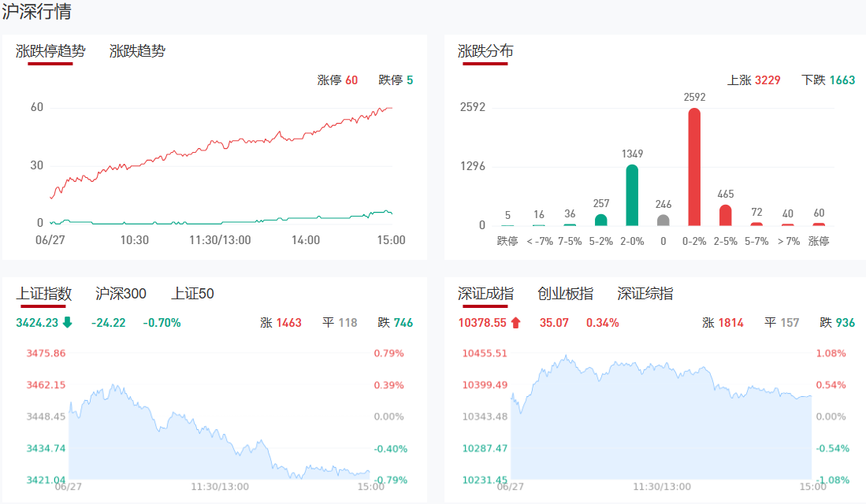
Task: Click the green 5-2% bar labeled 257
Action: tap(601, 220)
